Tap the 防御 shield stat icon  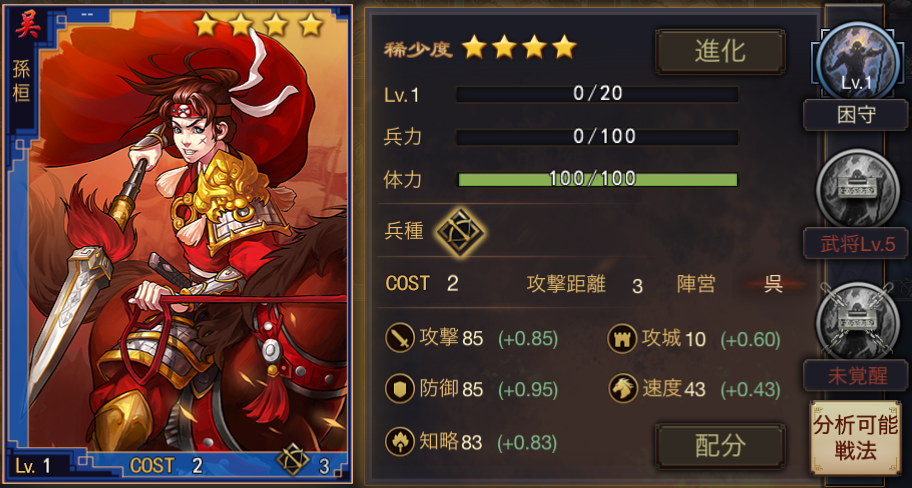400,389
